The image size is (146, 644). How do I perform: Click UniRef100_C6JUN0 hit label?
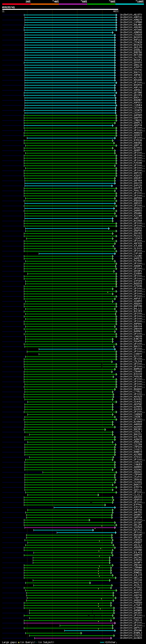tap(131, 256)
